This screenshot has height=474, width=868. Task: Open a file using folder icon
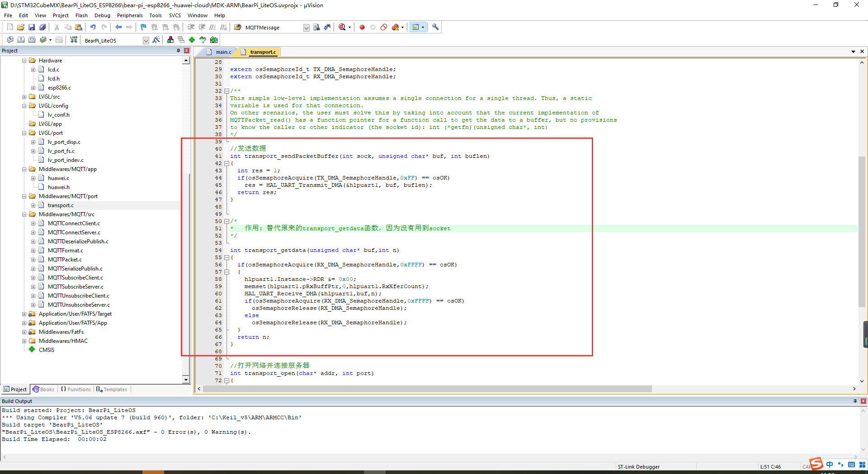tap(21, 27)
